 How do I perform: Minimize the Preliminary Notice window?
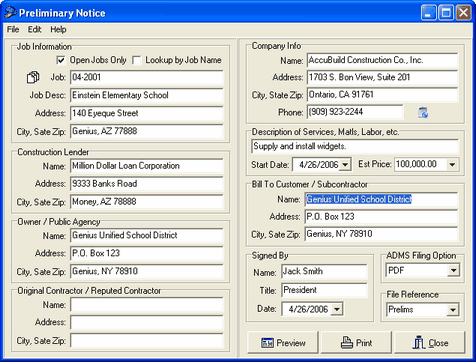click(429, 13)
